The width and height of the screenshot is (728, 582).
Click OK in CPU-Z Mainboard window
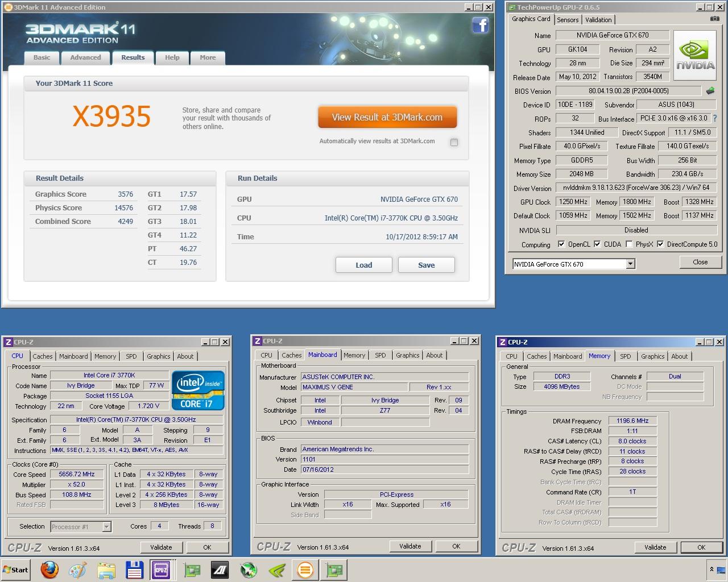[456, 546]
